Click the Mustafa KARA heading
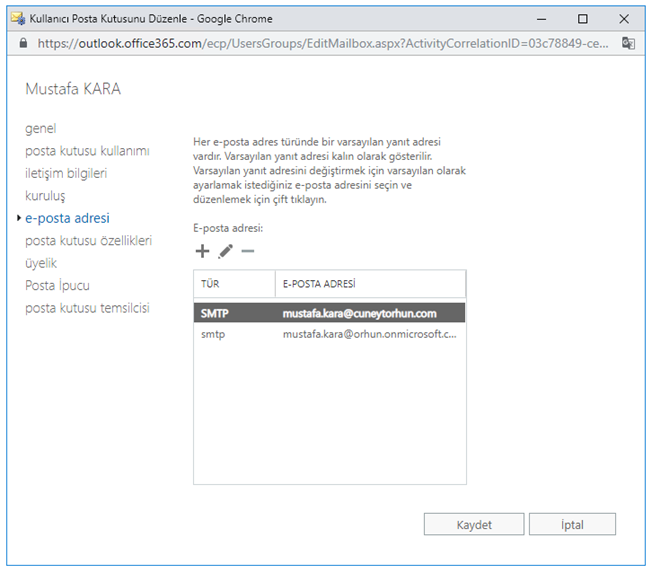652x573 pixels. point(73,89)
